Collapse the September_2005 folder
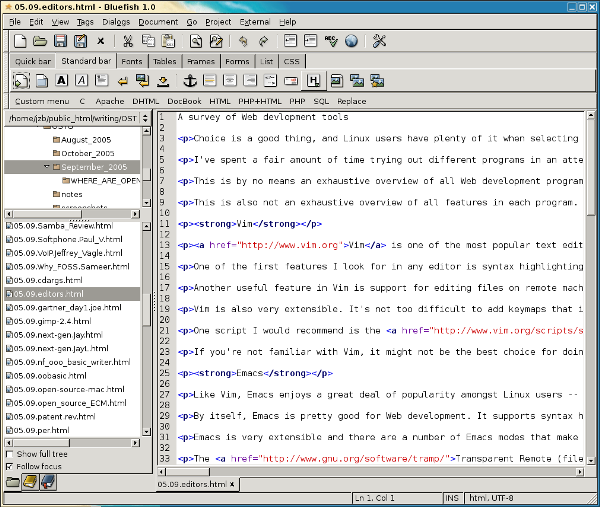The image size is (600, 507). [x=47, y=166]
